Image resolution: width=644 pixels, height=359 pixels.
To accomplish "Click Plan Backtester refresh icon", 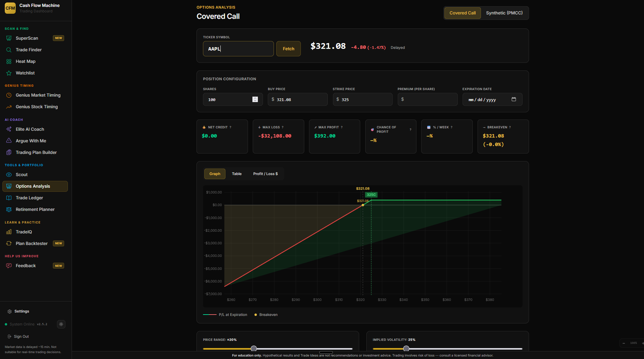I will [x=9, y=243].
